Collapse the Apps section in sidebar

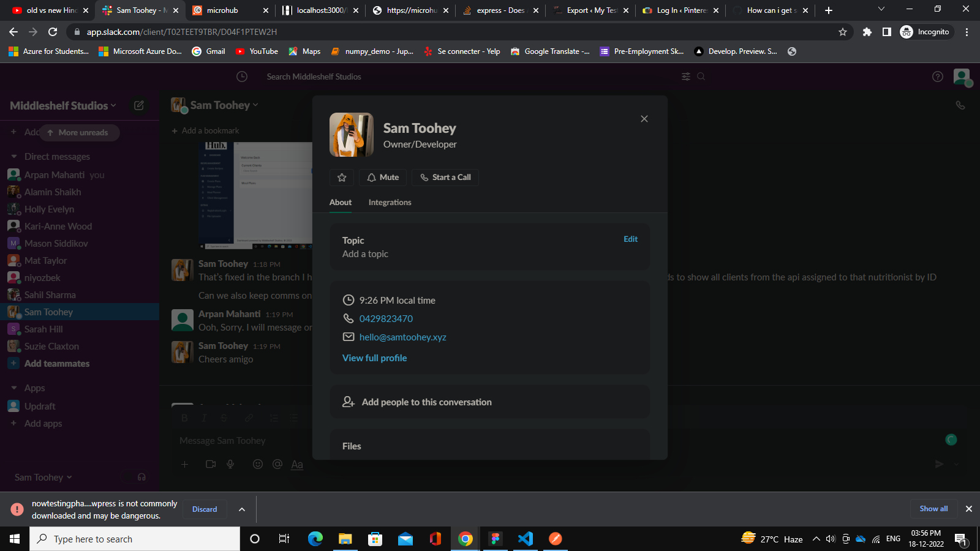tap(14, 388)
